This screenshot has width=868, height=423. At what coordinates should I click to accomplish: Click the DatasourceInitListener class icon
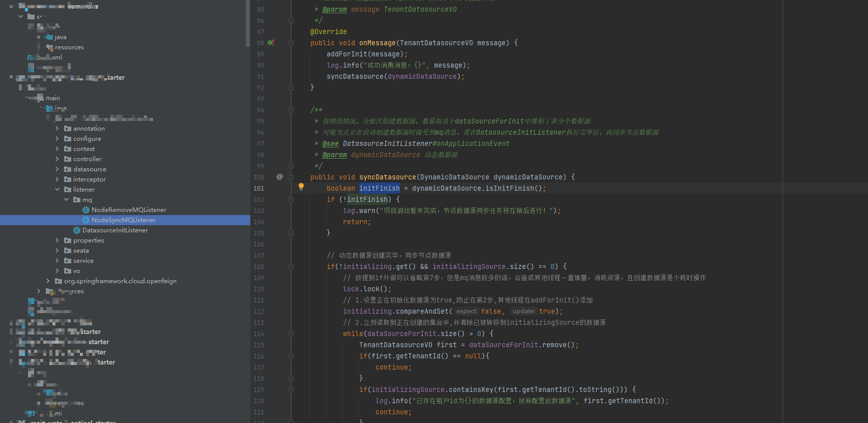(x=77, y=230)
